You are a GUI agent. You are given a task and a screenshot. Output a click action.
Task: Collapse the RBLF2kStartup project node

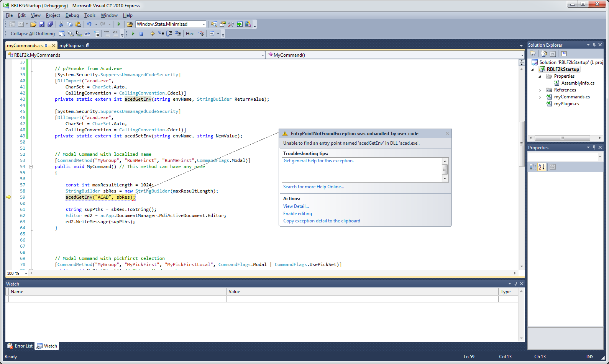(x=532, y=70)
